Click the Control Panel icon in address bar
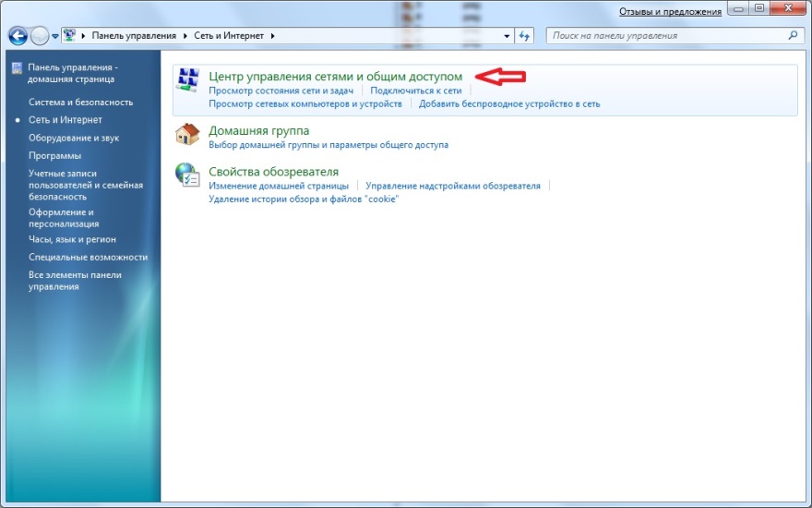This screenshot has width=812, height=508. tap(70, 36)
